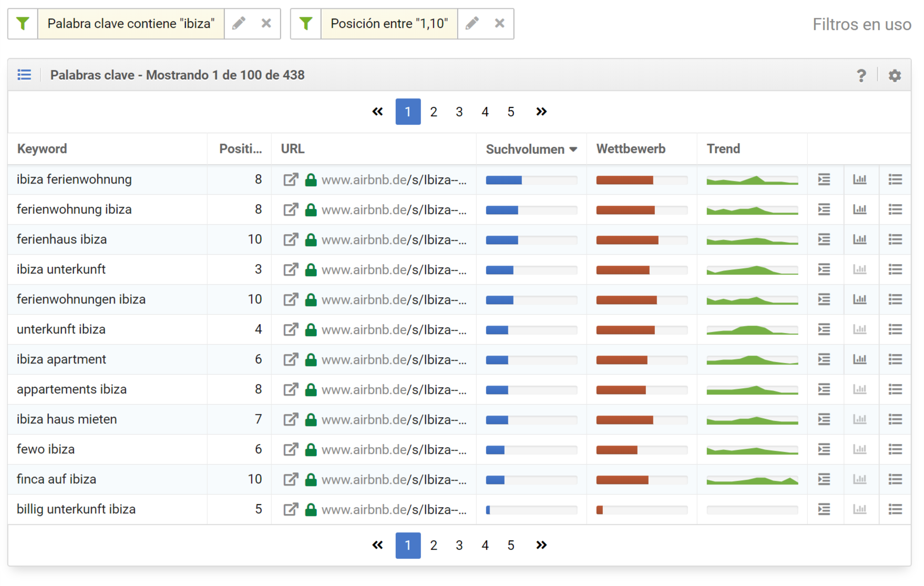This screenshot has width=924, height=586.
Task: Show SERP list icon for 'unterkunft ibiza'
Action: [824, 329]
